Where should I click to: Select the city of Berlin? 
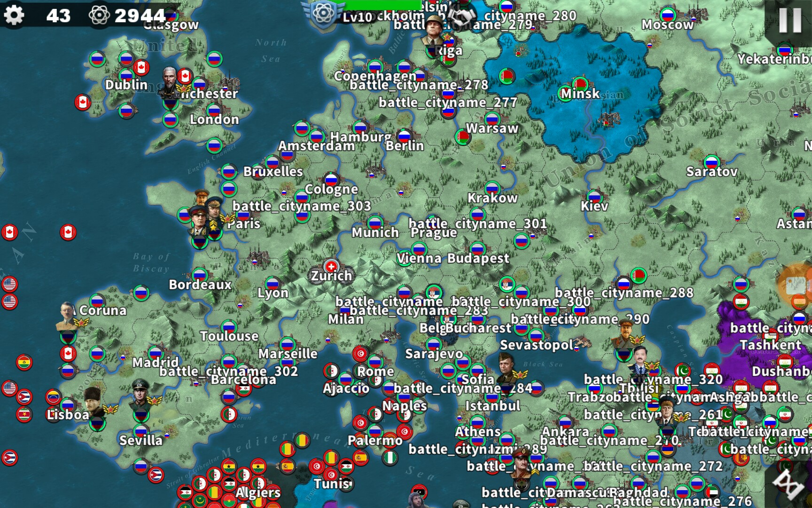[x=405, y=146]
